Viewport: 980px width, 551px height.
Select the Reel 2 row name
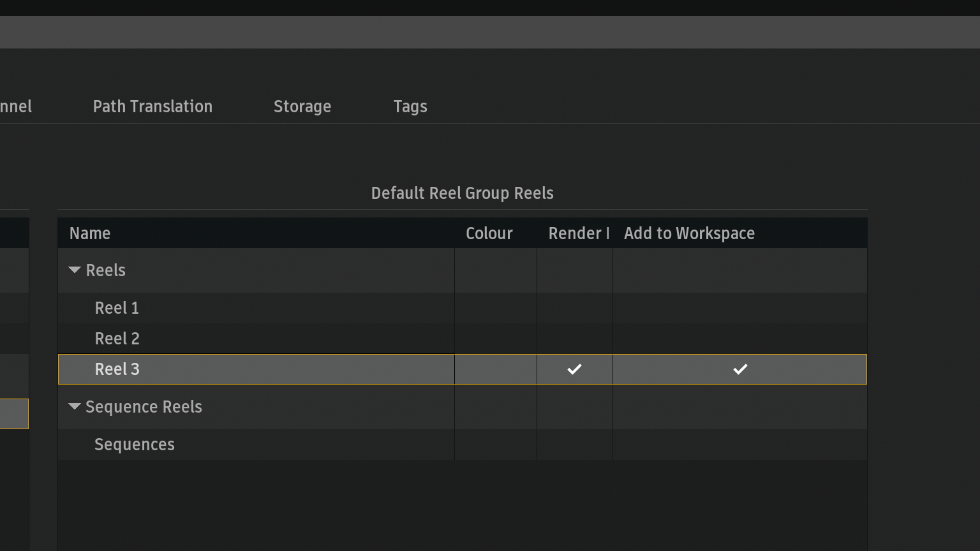pyautogui.click(x=117, y=339)
